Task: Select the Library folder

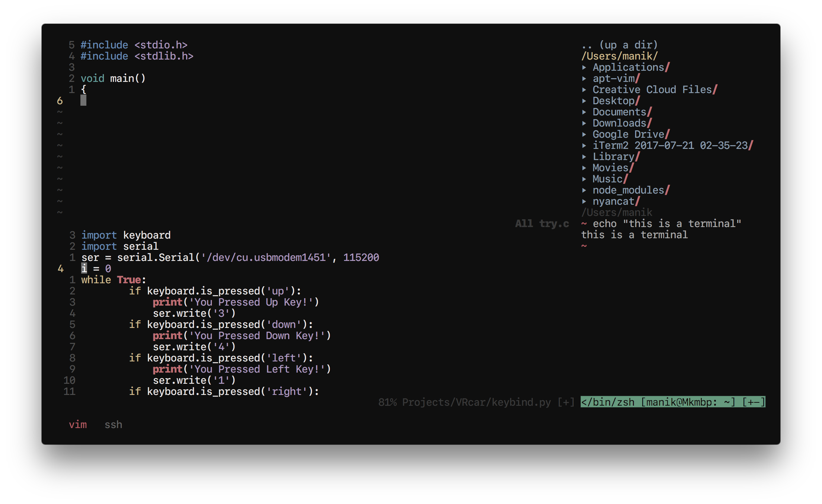Action: click(613, 157)
